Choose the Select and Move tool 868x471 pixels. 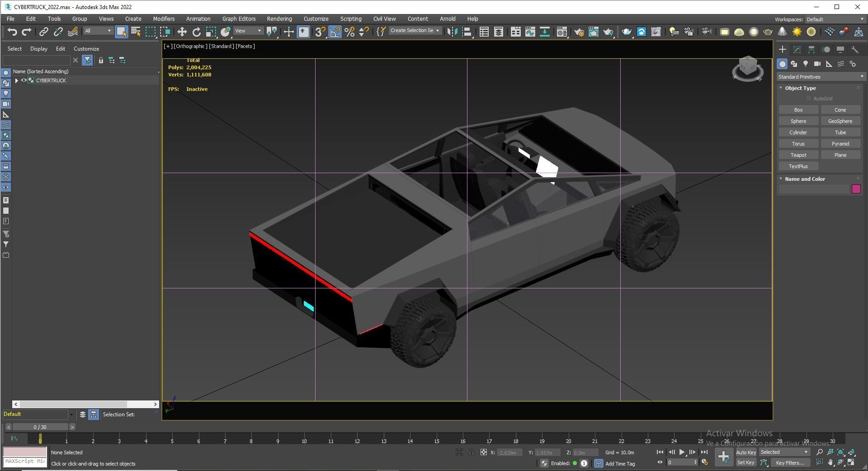point(182,32)
